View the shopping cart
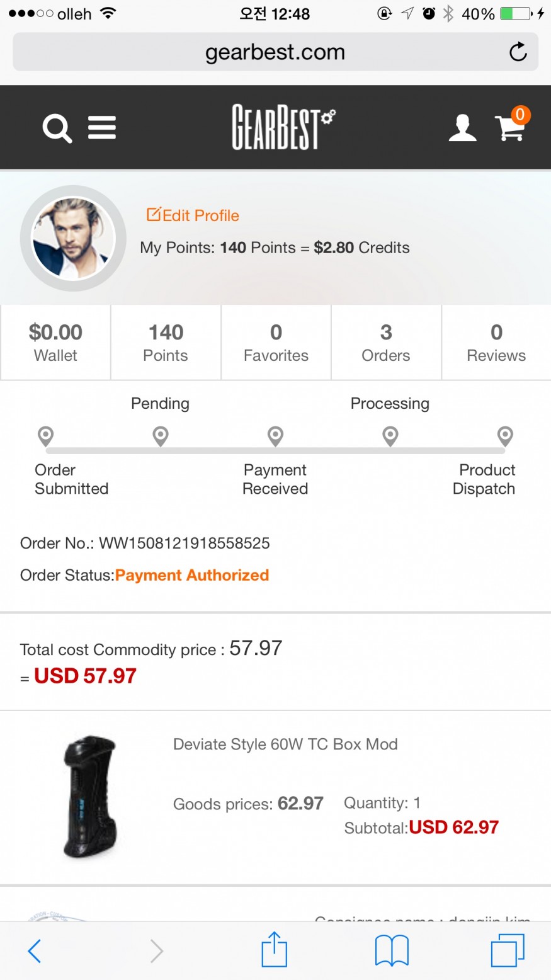Image resolution: width=551 pixels, height=980 pixels. (511, 127)
